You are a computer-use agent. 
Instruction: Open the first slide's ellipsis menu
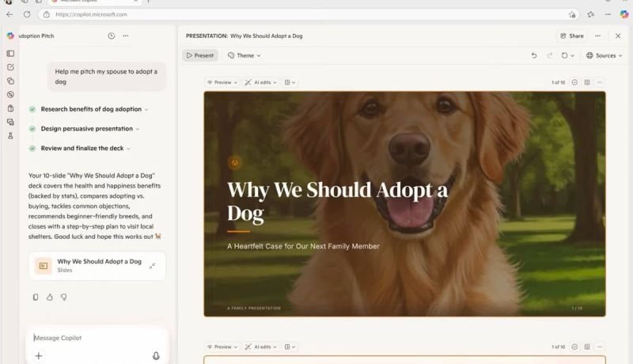(x=600, y=82)
